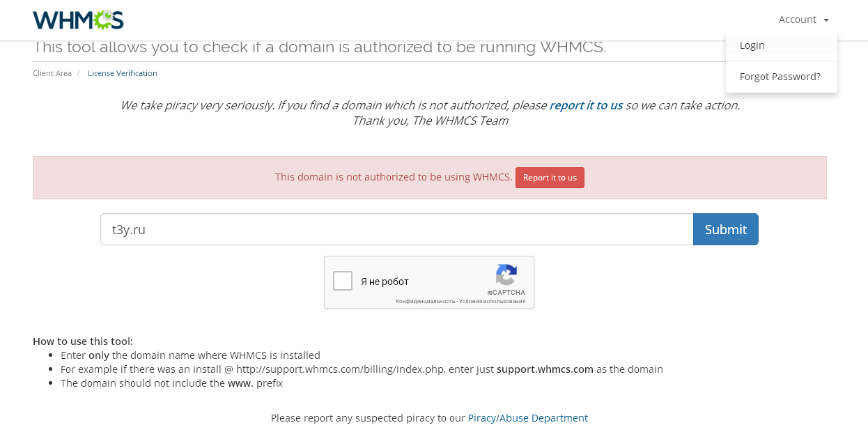Click the "not authorized" alert message text
The width and height of the screenshot is (868, 439).
393,177
